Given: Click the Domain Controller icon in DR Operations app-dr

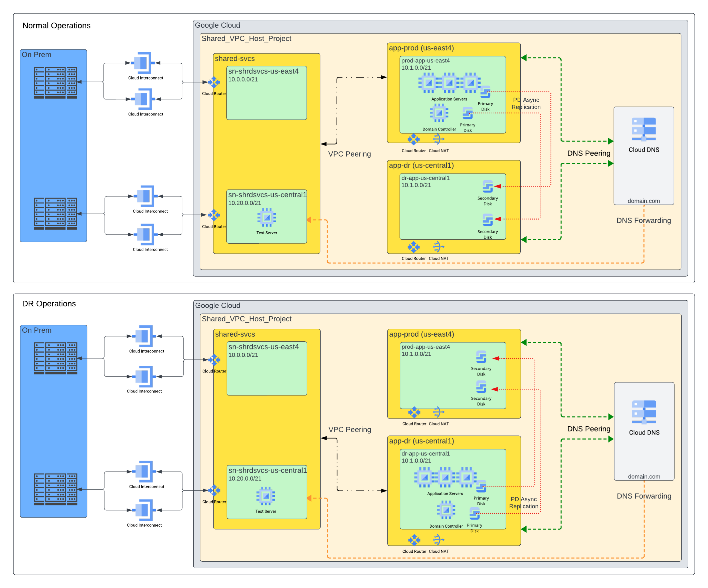Looking at the screenshot, I should 446,510.
